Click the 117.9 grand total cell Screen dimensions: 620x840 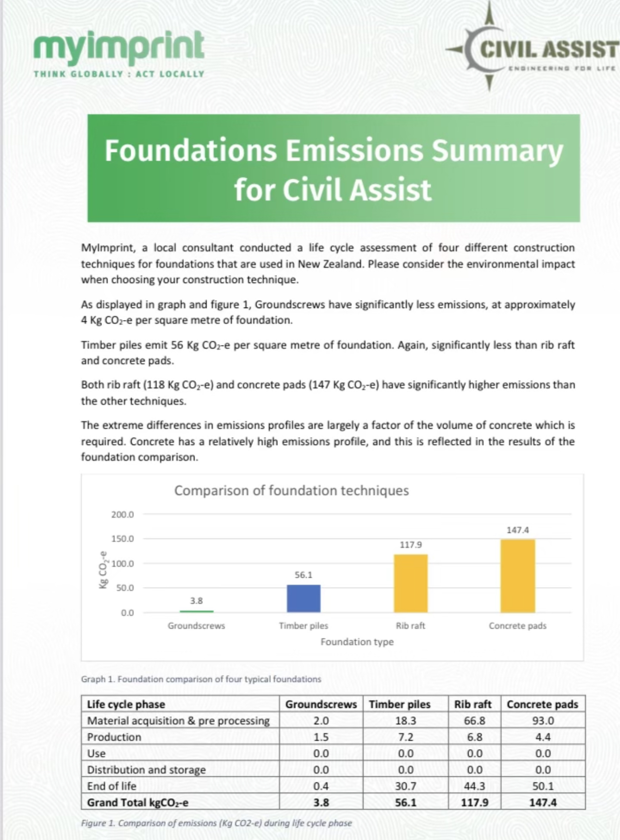[474, 803]
